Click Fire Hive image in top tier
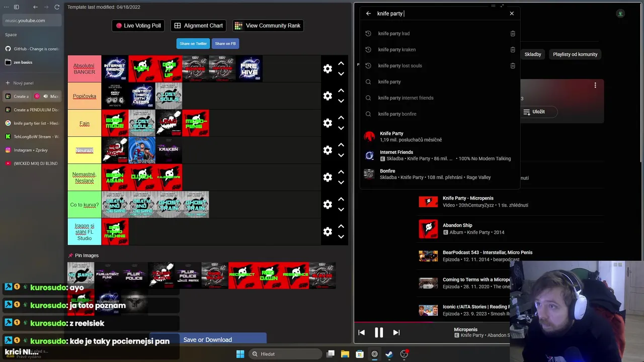Screen dimensions: 644x362 point(249,69)
